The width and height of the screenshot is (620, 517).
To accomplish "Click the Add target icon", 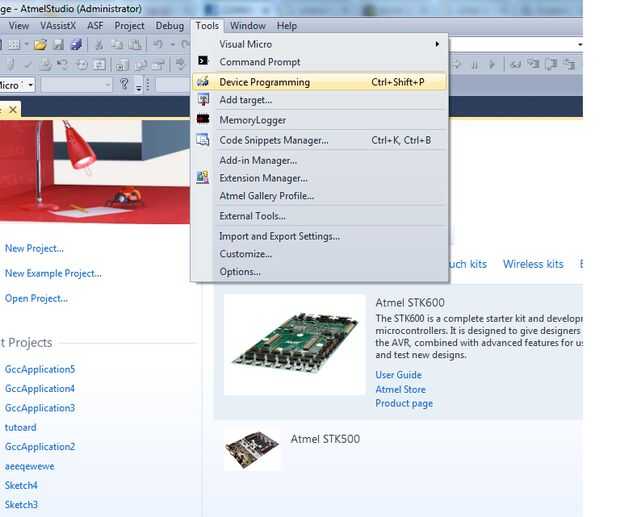I will [x=203, y=99].
